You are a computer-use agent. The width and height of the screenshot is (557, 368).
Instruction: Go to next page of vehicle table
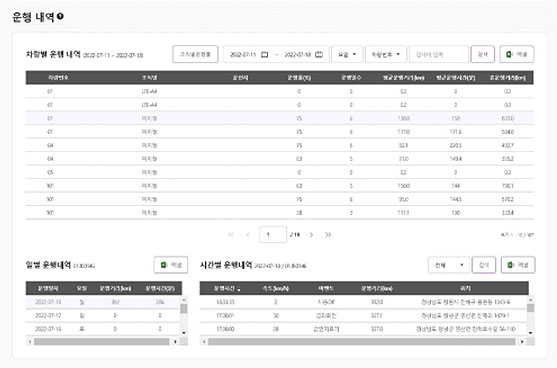(311, 234)
